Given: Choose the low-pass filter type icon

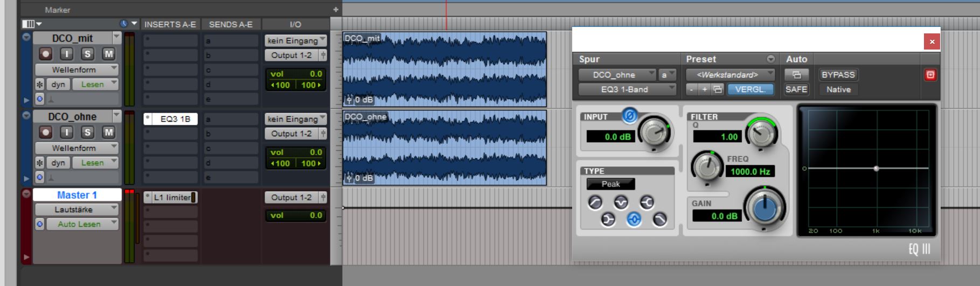Looking at the screenshot, I should click(x=659, y=220).
